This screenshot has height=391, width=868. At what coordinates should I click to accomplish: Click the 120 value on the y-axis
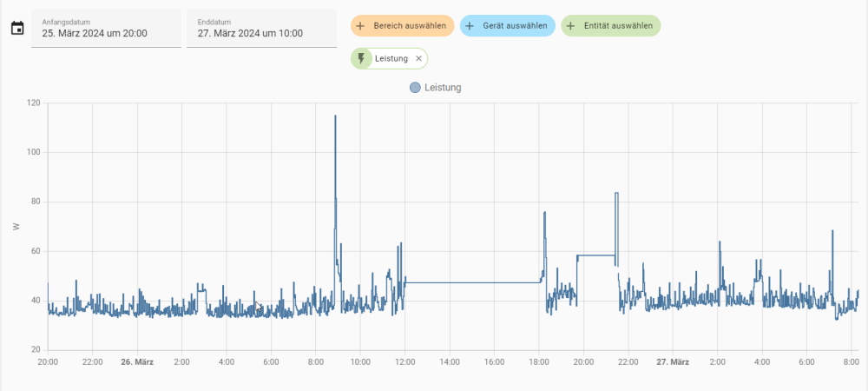coord(33,103)
